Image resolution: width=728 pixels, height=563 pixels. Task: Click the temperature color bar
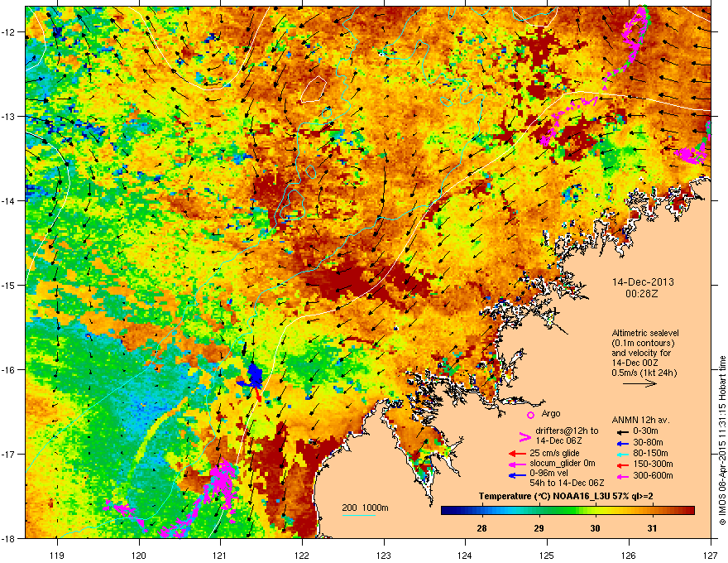point(568,511)
